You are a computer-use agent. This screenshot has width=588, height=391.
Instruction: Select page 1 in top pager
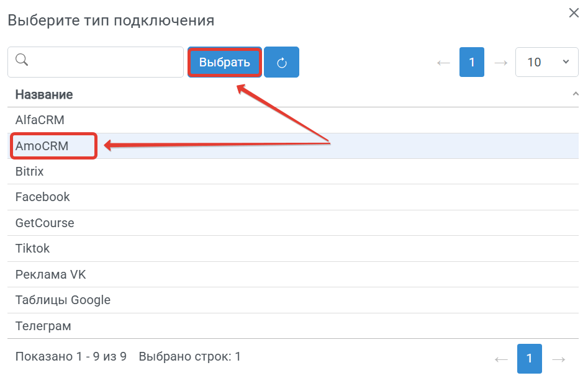point(472,62)
